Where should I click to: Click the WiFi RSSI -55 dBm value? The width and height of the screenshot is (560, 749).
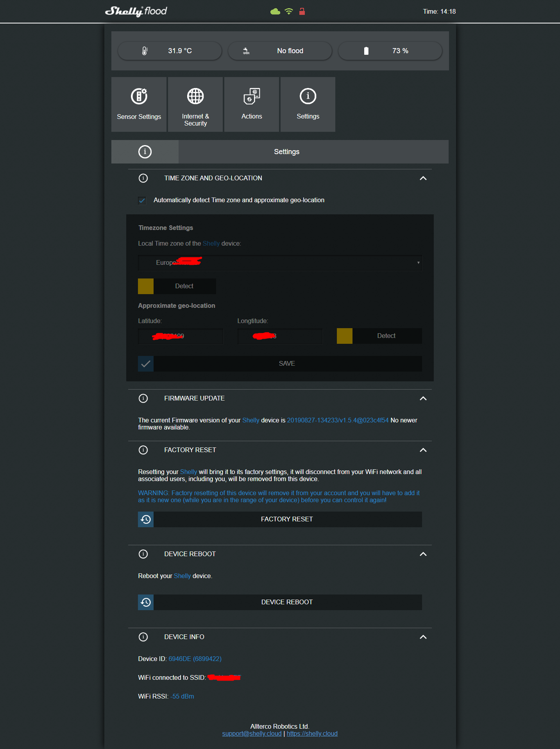[x=182, y=697]
